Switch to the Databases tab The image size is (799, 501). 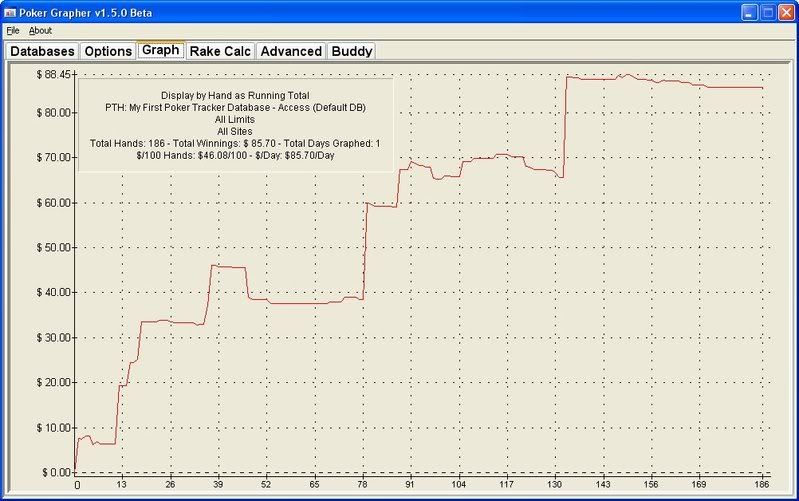42,51
